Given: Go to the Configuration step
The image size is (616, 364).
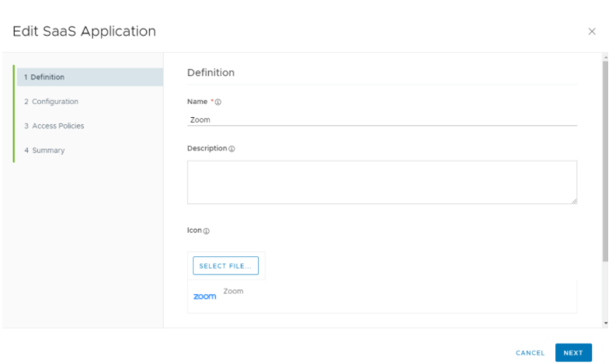Looking at the screenshot, I should (x=50, y=102).
